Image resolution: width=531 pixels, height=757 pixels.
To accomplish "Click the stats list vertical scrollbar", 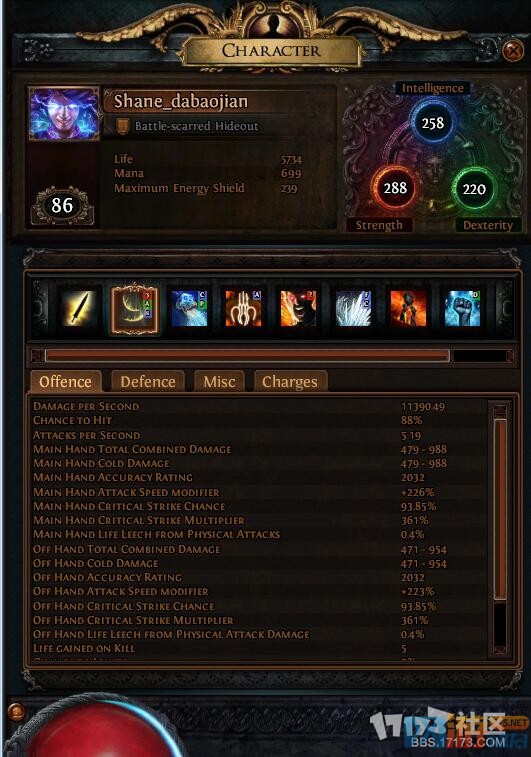I will [501, 529].
